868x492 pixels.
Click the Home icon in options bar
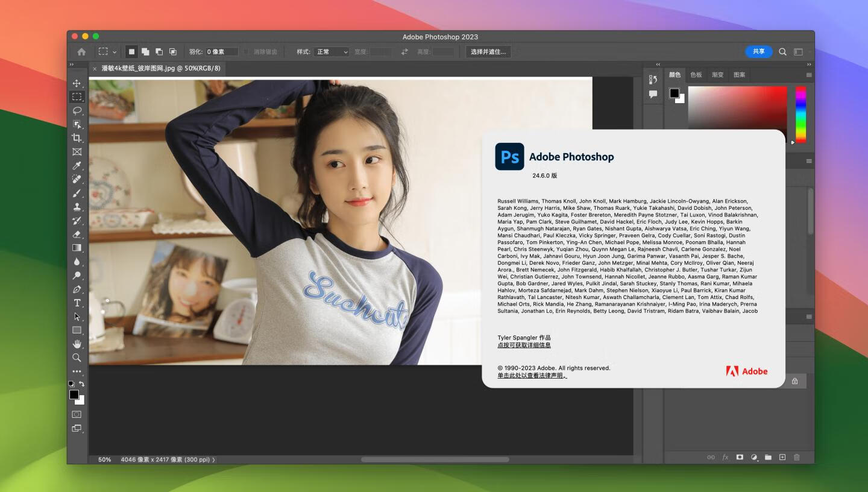[81, 52]
